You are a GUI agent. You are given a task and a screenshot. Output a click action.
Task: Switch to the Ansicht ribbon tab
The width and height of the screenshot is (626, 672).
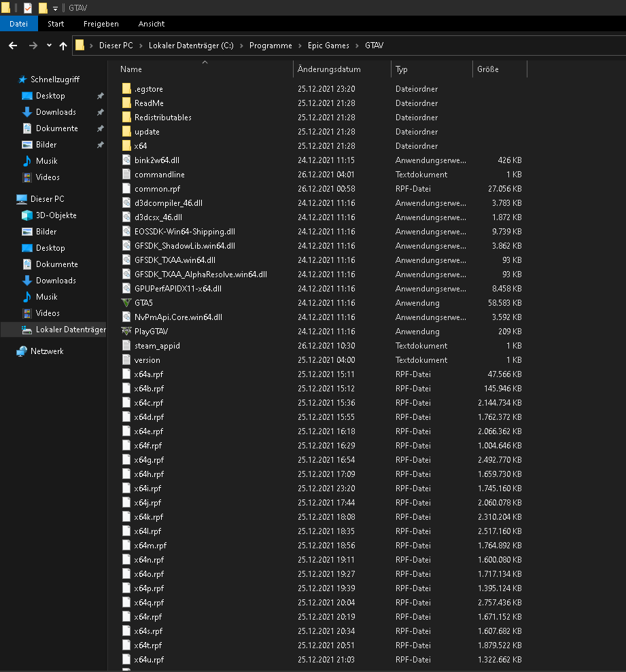pyautogui.click(x=151, y=23)
